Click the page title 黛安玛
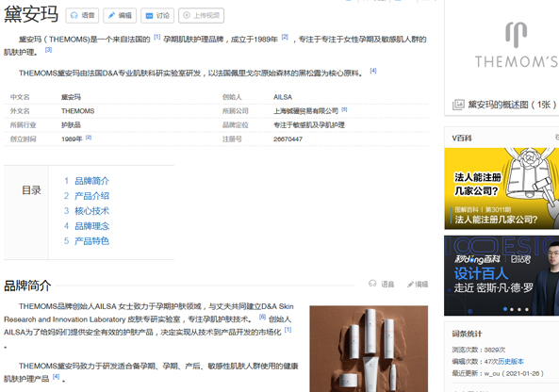This screenshot has width=559, height=392. point(31,14)
